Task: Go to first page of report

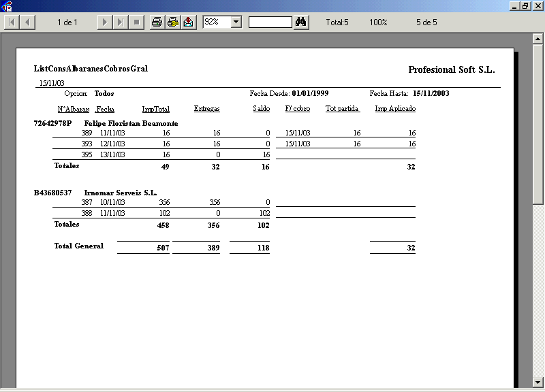Action: [12, 22]
